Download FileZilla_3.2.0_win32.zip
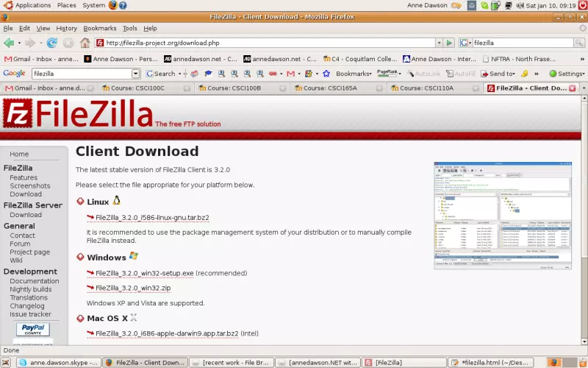Image resolution: width=588 pixels, height=368 pixels. (133, 288)
